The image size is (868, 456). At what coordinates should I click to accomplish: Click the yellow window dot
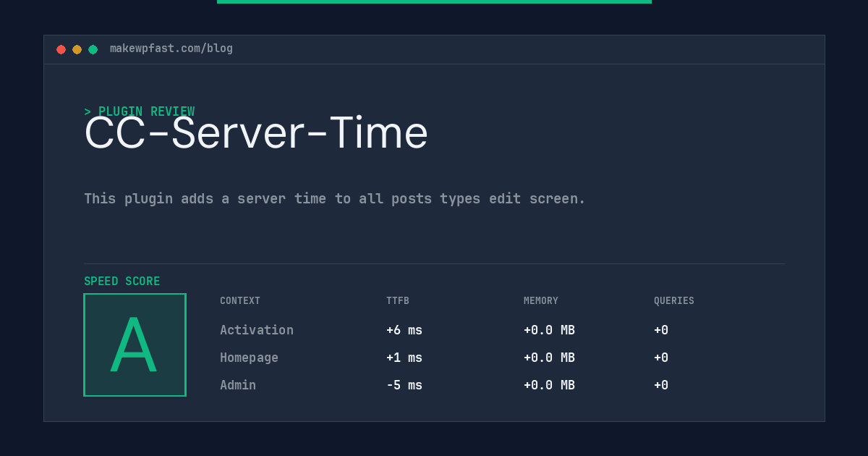pos(77,49)
